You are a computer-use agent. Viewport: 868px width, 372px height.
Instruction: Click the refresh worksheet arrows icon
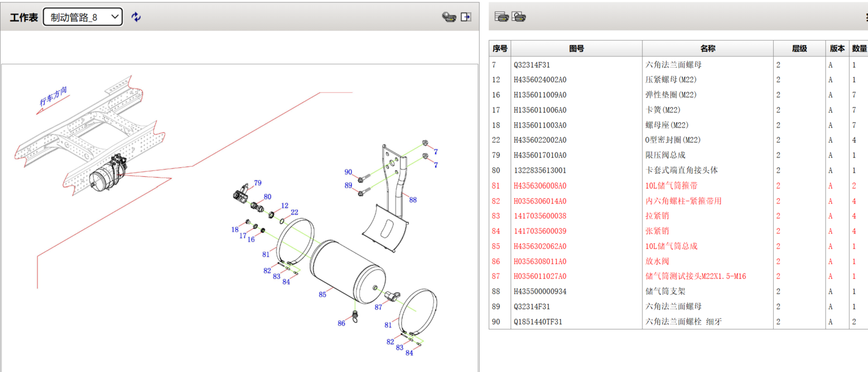coord(136,17)
